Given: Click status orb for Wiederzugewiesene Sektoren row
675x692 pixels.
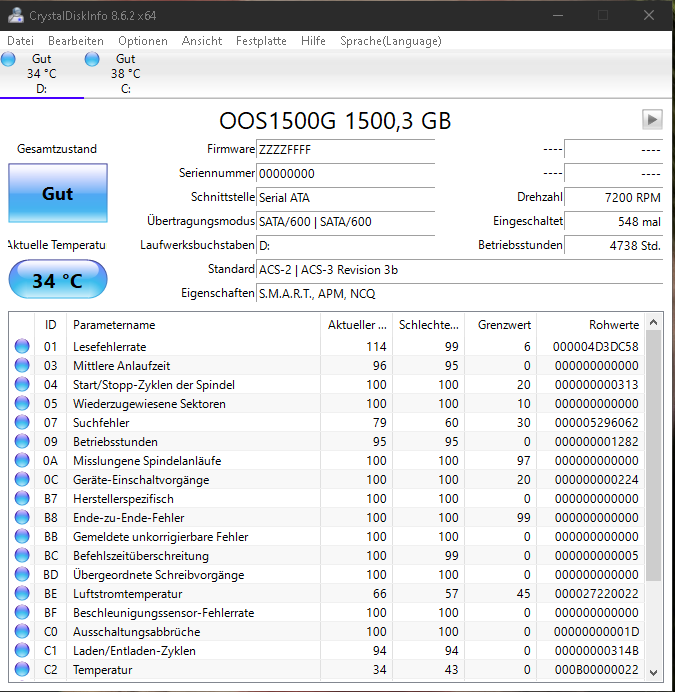Looking at the screenshot, I should (x=22, y=403).
